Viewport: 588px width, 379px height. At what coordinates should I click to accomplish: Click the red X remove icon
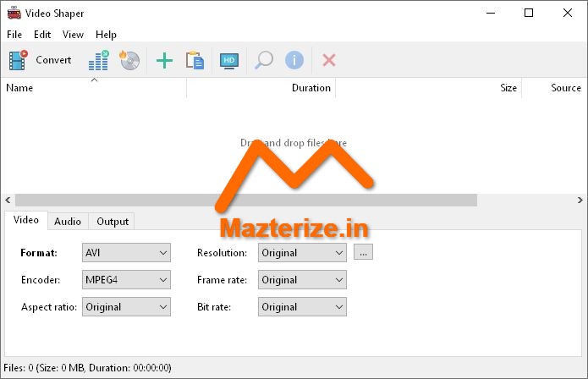tap(329, 60)
